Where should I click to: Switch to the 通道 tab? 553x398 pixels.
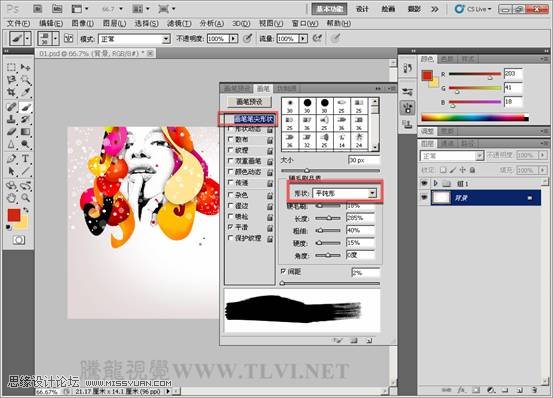pyautogui.click(x=447, y=143)
